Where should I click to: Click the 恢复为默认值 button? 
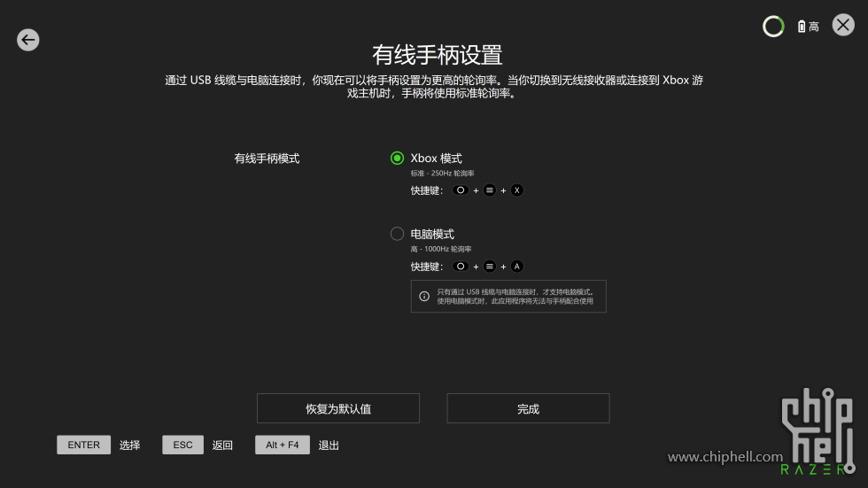[338, 408]
